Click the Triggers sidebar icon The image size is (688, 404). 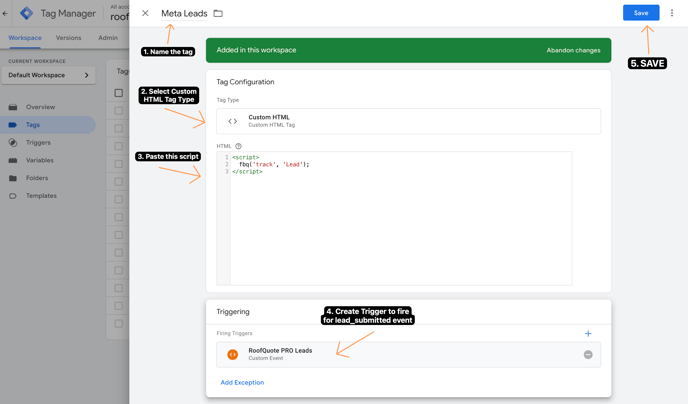(13, 143)
